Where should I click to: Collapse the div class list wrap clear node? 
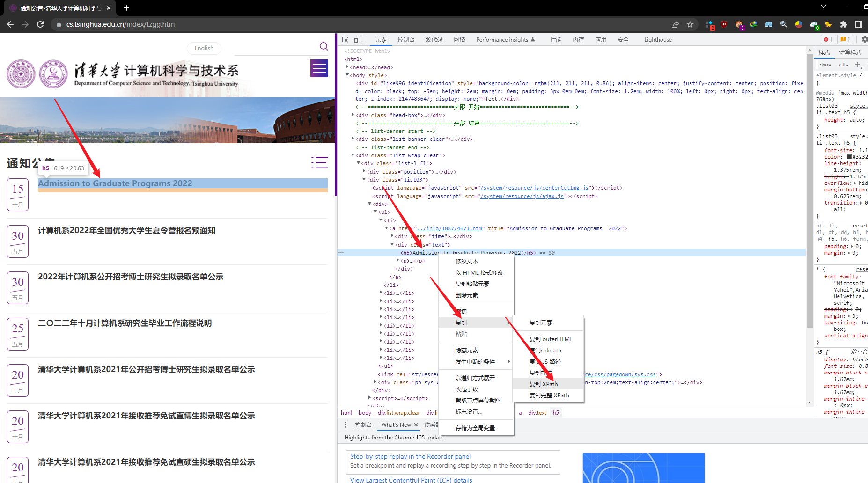tap(353, 155)
